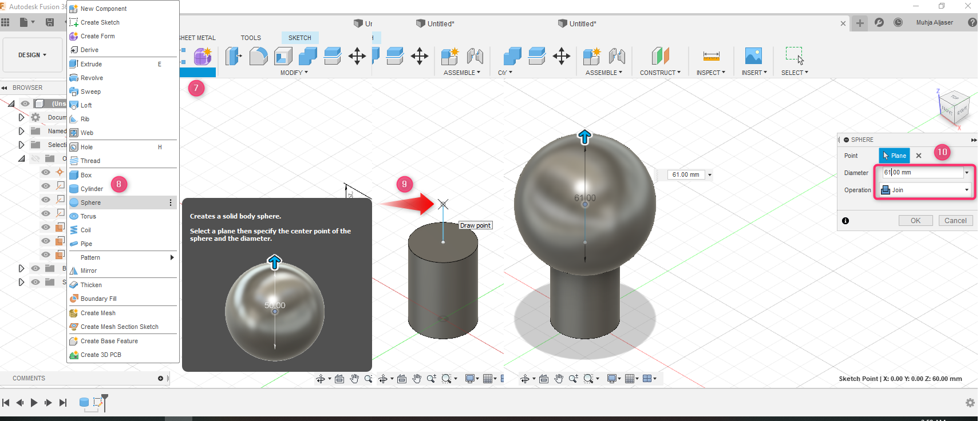The image size is (980, 421).
Task: Collapse the root component tree node
Action: 11,104
